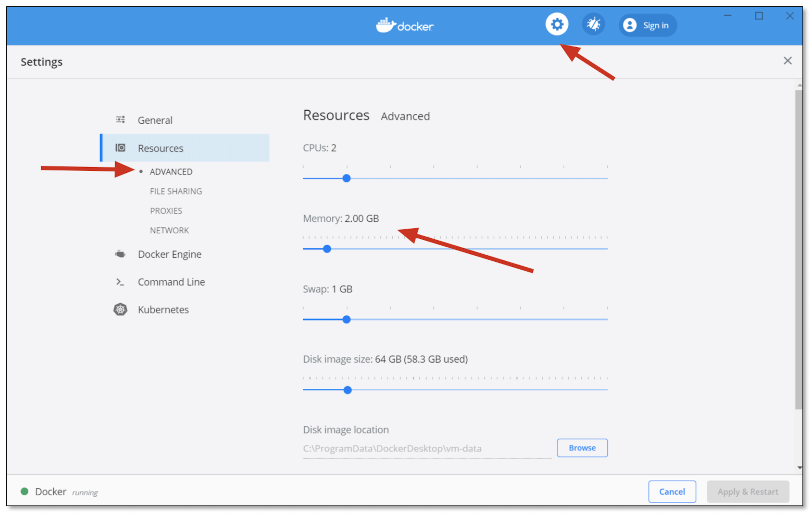Click the Swap slider handle
The height and width of the screenshot is (515, 812).
(x=346, y=319)
